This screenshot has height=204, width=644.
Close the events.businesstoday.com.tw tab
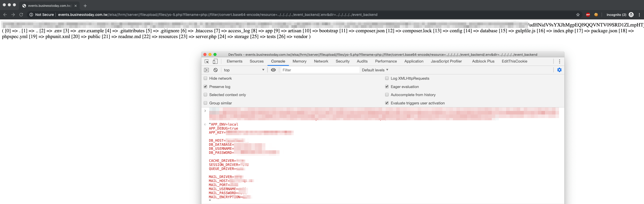[76, 6]
